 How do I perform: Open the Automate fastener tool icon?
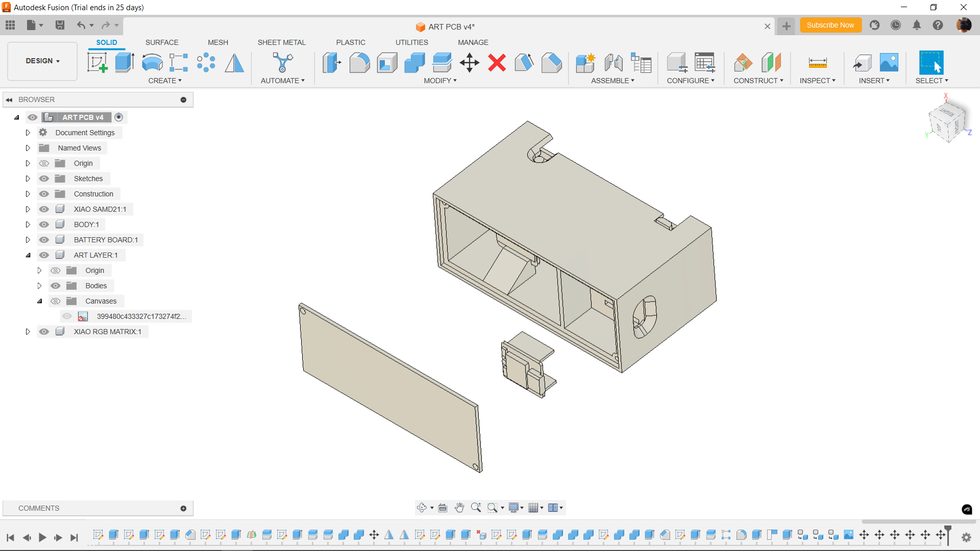point(282,63)
